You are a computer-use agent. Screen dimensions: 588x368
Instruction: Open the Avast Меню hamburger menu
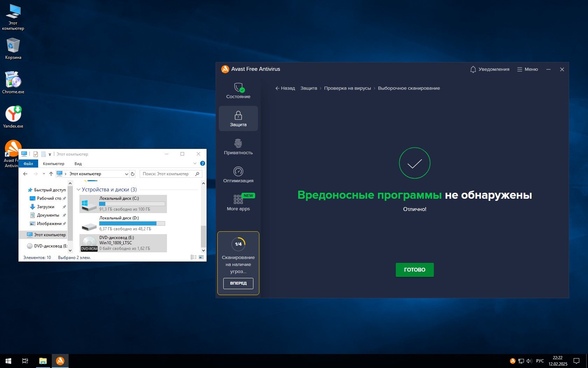[527, 69]
